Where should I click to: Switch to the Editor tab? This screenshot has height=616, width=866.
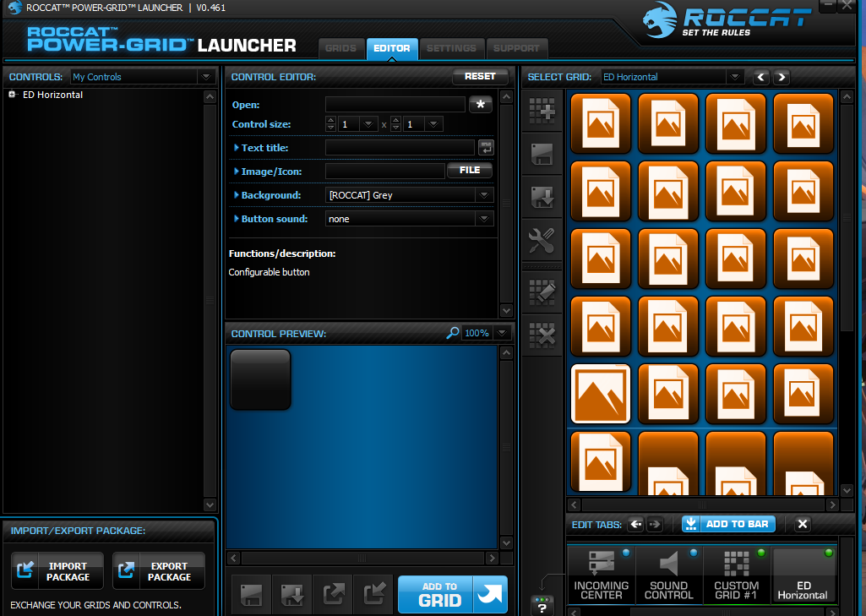click(x=391, y=48)
